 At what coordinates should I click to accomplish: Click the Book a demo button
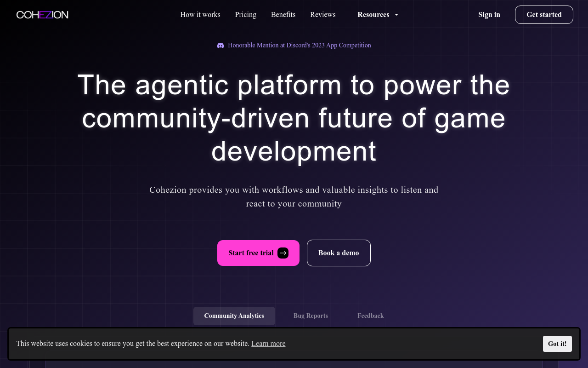pos(339,253)
